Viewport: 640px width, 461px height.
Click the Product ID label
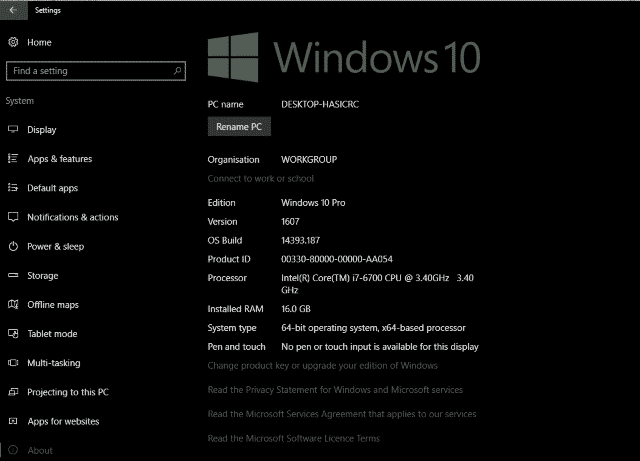(229, 259)
